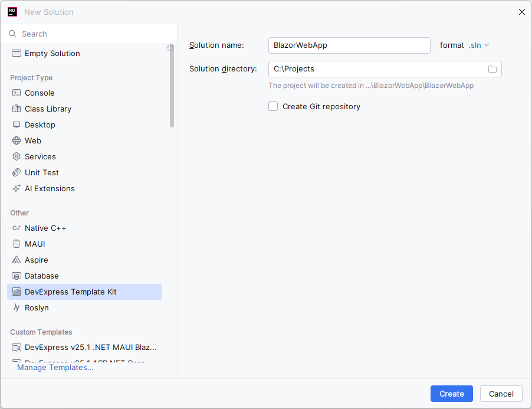Open the DevExpress v25.1 .NET MAUI template
This screenshot has height=409, width=532.
[90, 347]
